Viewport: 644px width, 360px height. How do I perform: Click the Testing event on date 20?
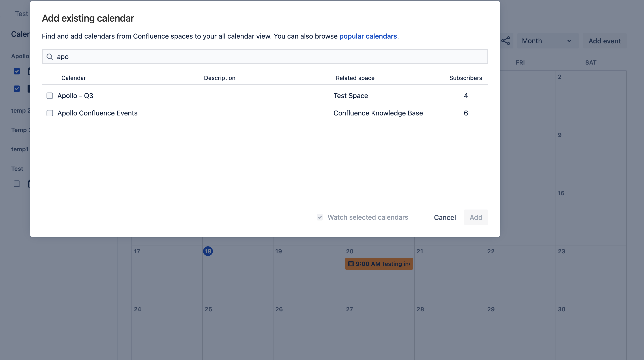pyautogui.click(x=379, y=264)
